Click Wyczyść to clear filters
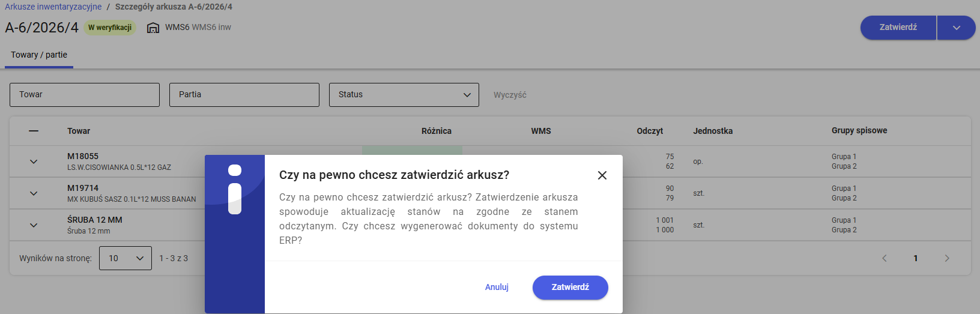The width and height of the screenshot is (980, 314). point(510,95)
